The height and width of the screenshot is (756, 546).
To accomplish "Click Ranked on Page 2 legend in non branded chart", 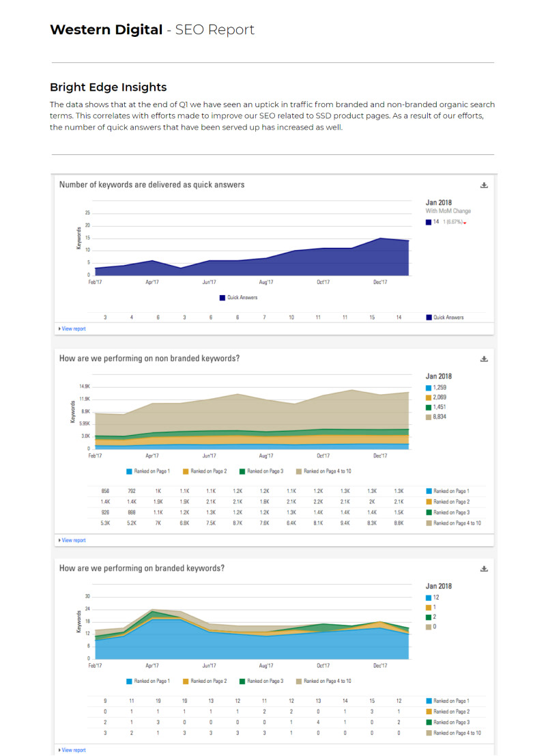I will [205, 471].
